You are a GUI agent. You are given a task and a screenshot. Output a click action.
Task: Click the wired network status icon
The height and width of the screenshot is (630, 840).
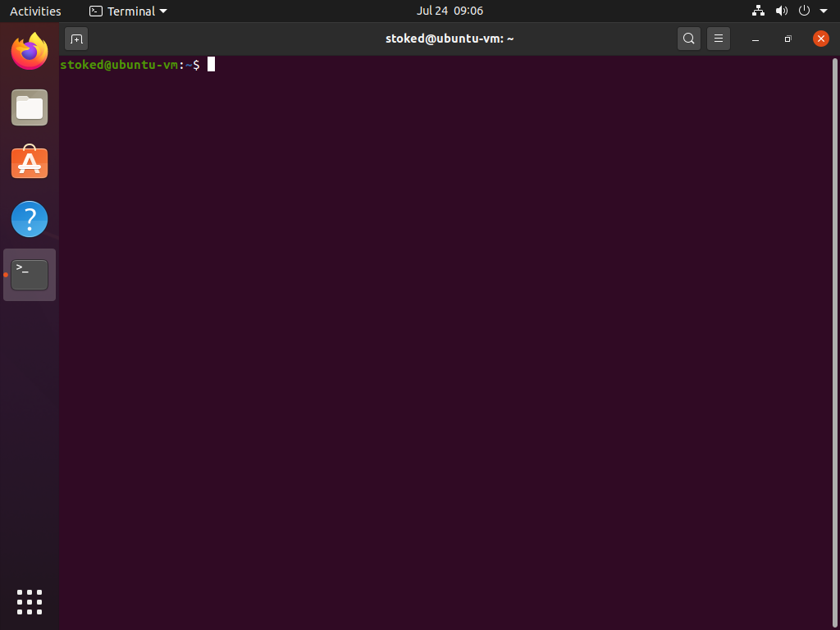[x=758, y=11]
